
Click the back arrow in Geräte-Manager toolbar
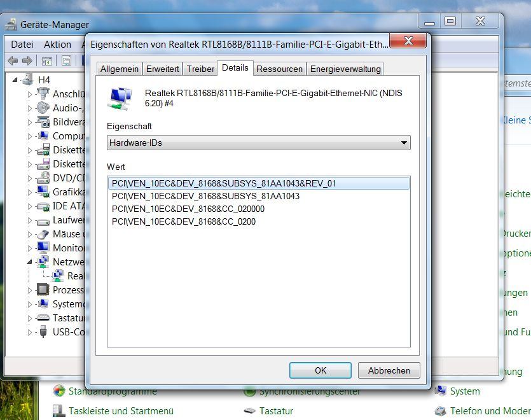pyautogui.click(x=13, y=60)
